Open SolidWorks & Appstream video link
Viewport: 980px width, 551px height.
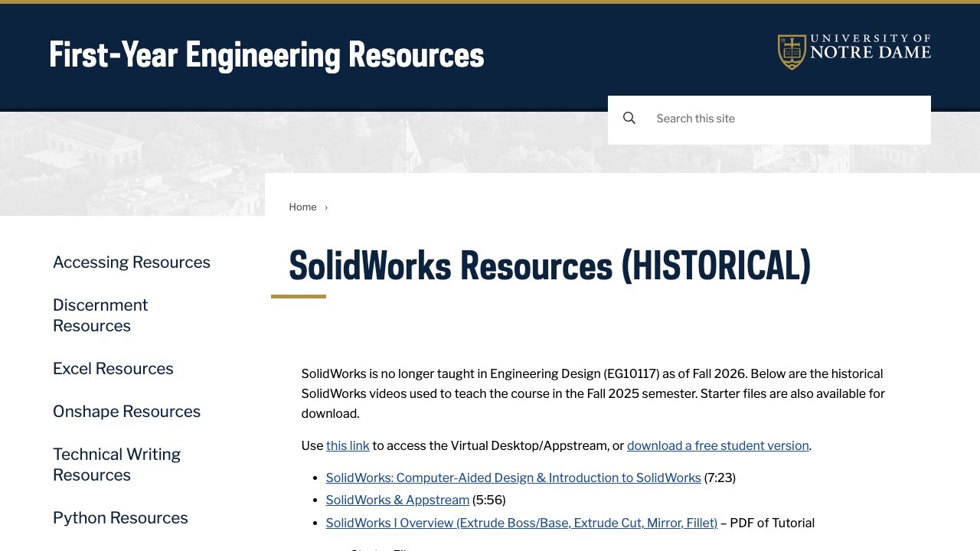click(397, 500)
